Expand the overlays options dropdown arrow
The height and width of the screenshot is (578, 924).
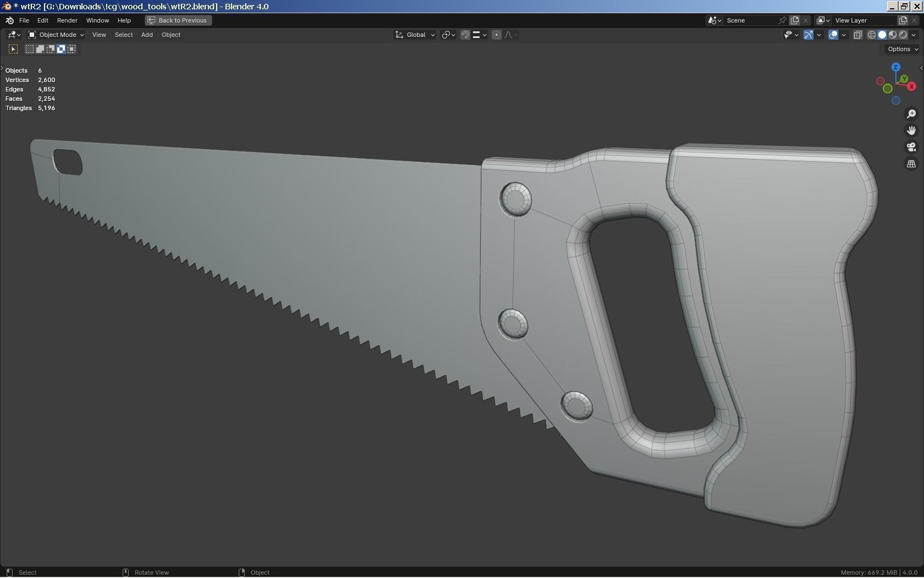844,35
